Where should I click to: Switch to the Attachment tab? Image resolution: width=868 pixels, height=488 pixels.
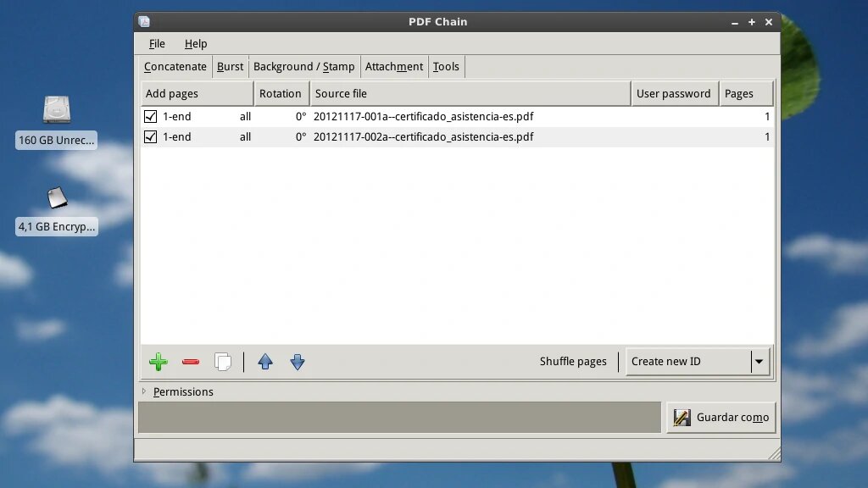tap(393, 66)
